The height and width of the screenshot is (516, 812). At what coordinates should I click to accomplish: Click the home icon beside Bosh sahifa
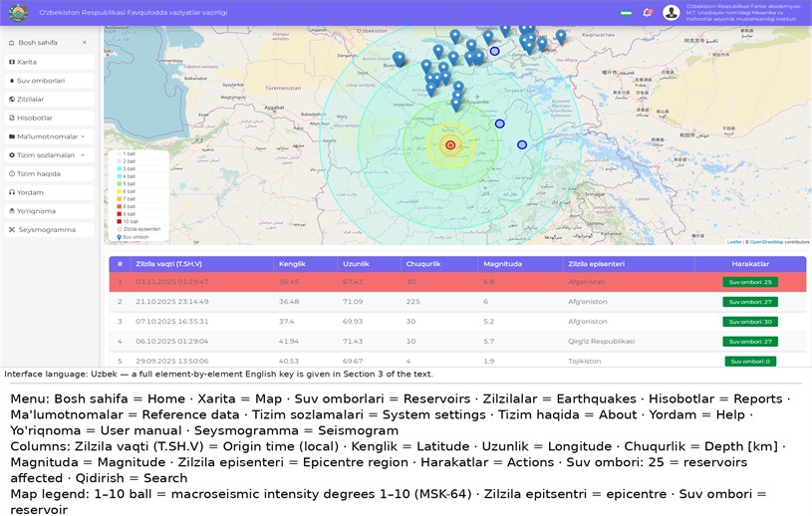point(11,43)
